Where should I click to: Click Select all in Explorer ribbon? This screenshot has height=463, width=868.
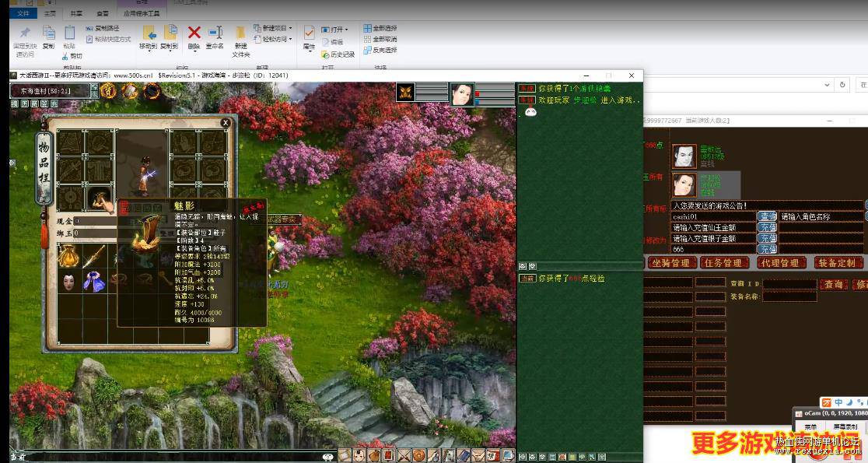pos(380,28)
